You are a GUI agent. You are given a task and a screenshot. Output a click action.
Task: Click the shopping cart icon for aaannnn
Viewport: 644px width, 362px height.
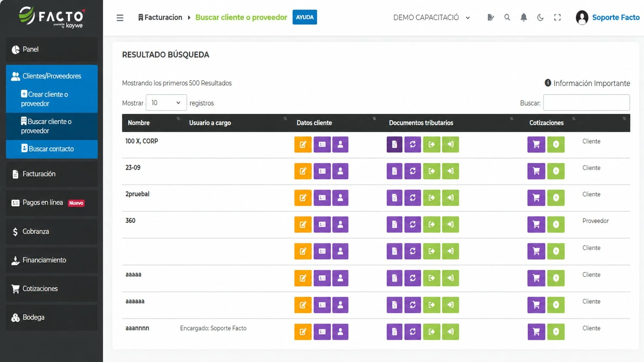coord(536,332)
